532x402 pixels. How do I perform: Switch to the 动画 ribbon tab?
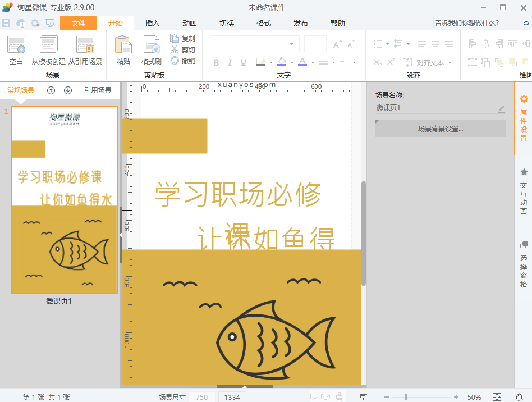tap(190, 23)
